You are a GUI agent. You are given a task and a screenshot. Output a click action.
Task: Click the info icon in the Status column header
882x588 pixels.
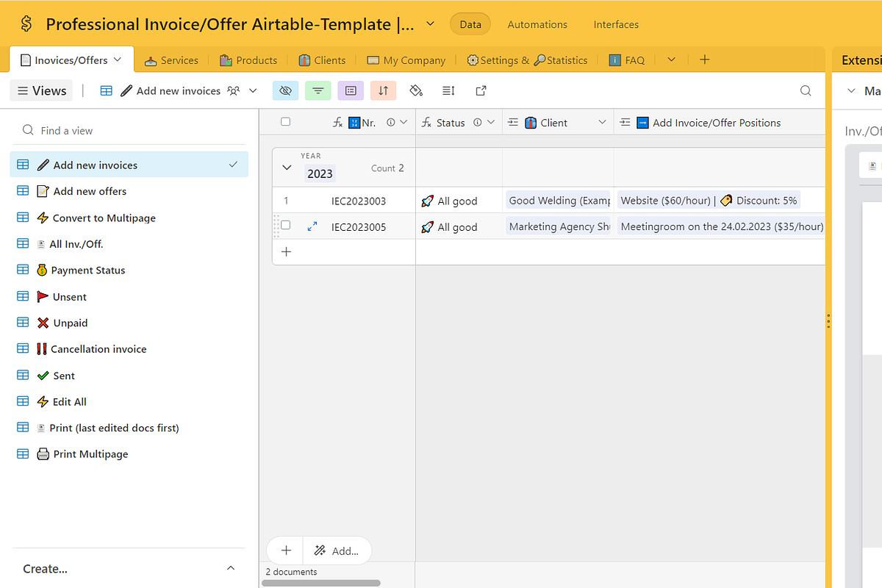pyautogui.click(x=478, y=123)
